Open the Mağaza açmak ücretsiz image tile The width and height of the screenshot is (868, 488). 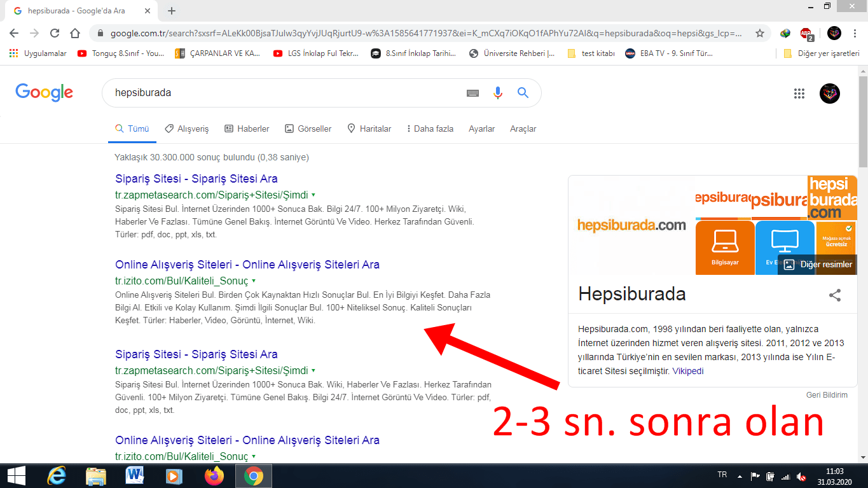(836, 238)
